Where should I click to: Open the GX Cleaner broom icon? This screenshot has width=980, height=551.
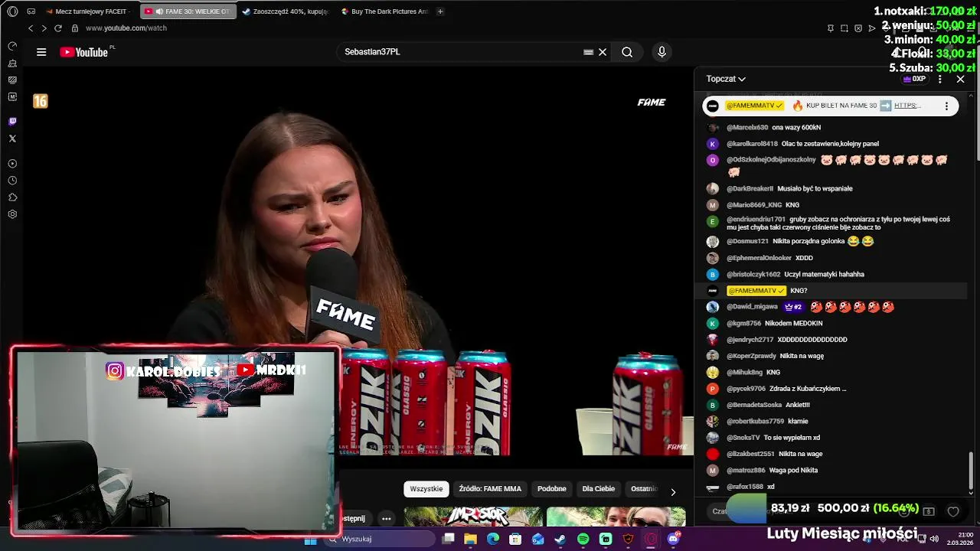[12, 63]
